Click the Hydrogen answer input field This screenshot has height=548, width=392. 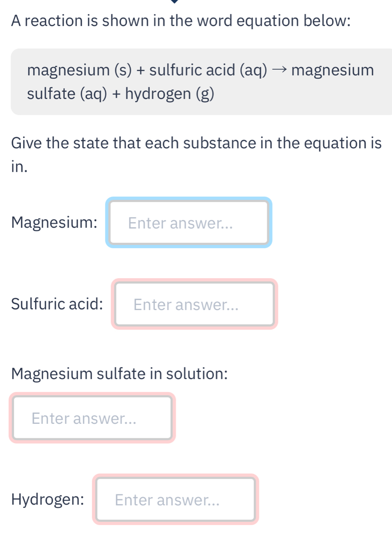175,500
